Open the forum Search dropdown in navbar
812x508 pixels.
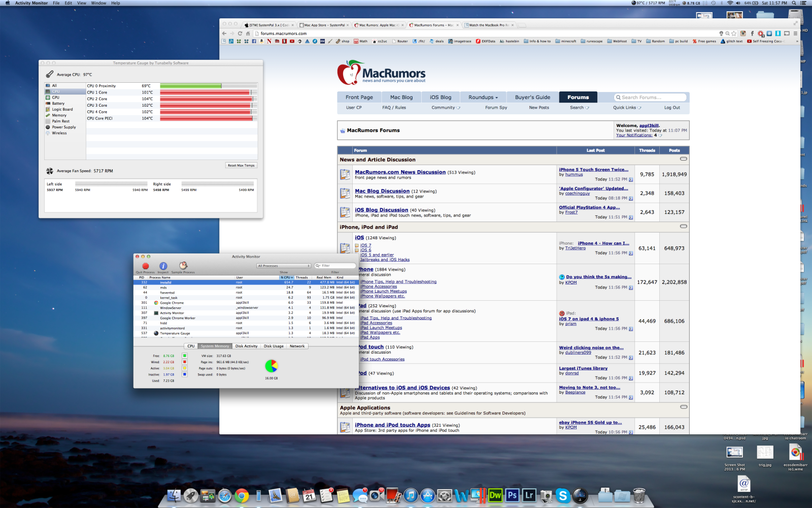(580, 108)
